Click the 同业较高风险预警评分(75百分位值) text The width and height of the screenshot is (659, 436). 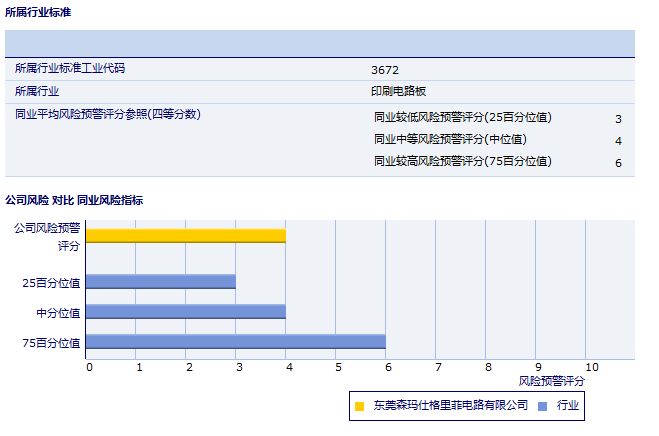click(462, 161)
